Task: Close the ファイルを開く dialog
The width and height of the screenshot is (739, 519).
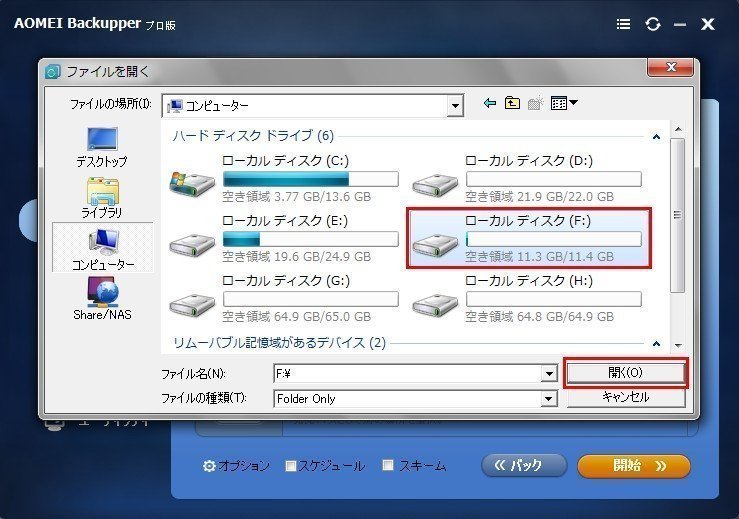Action: (x=671, y=67)
